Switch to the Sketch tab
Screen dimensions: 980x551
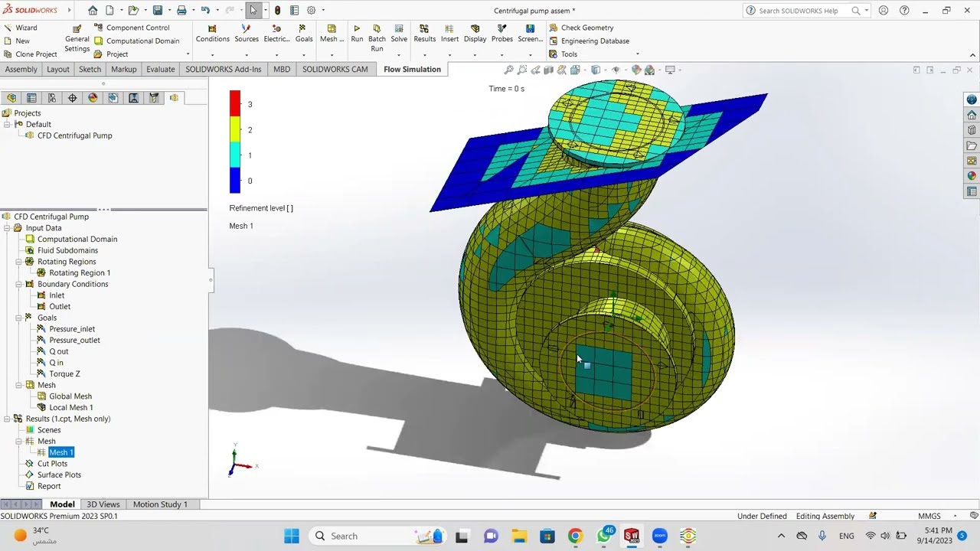click(90, 69)
